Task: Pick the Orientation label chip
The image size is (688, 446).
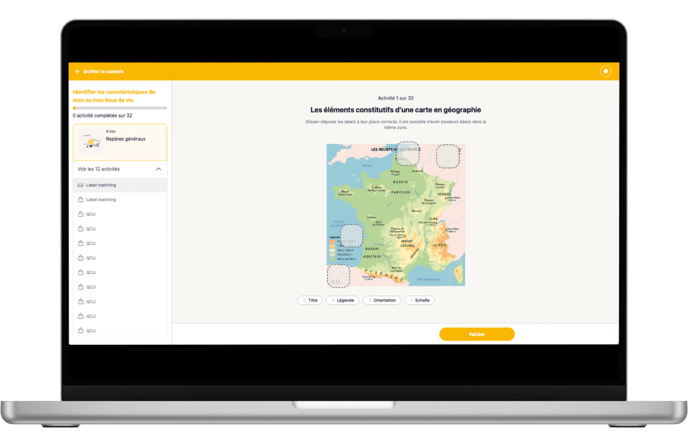Action: pyautogui.click(x=382, y=300)
